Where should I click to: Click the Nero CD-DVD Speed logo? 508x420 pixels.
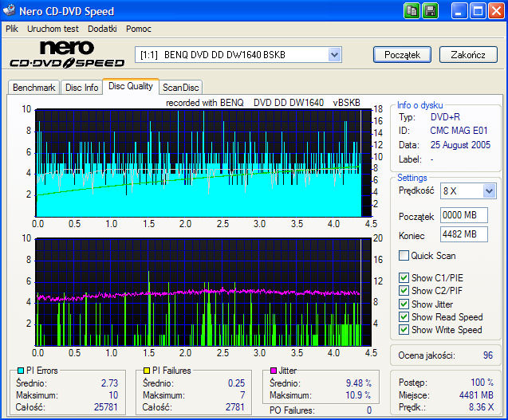click(x=67, y=54)
